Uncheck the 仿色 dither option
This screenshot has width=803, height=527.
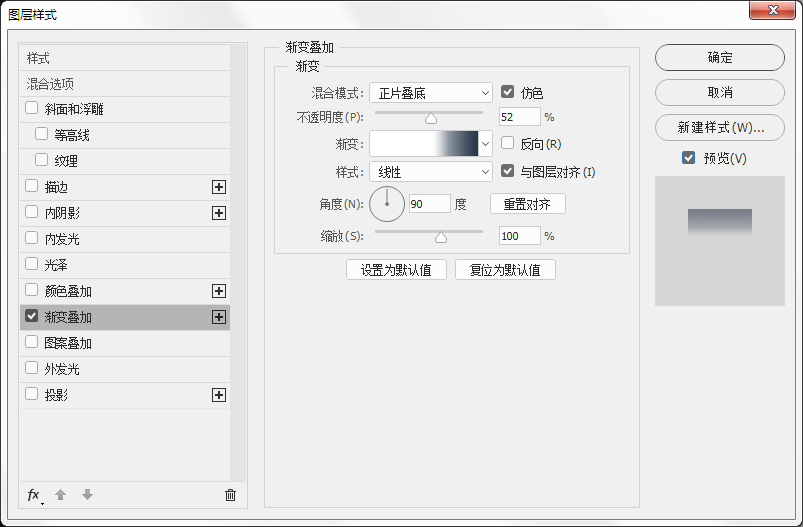508,92
